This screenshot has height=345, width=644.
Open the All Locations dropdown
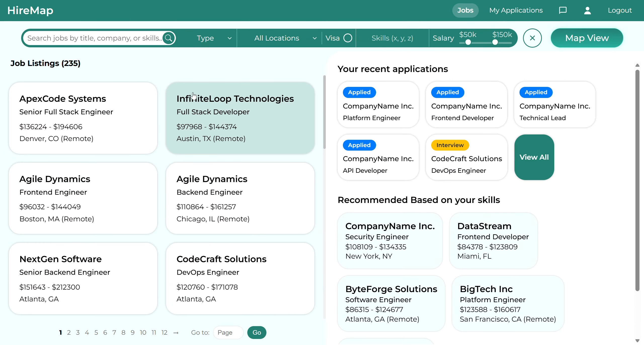coord(285,38)
